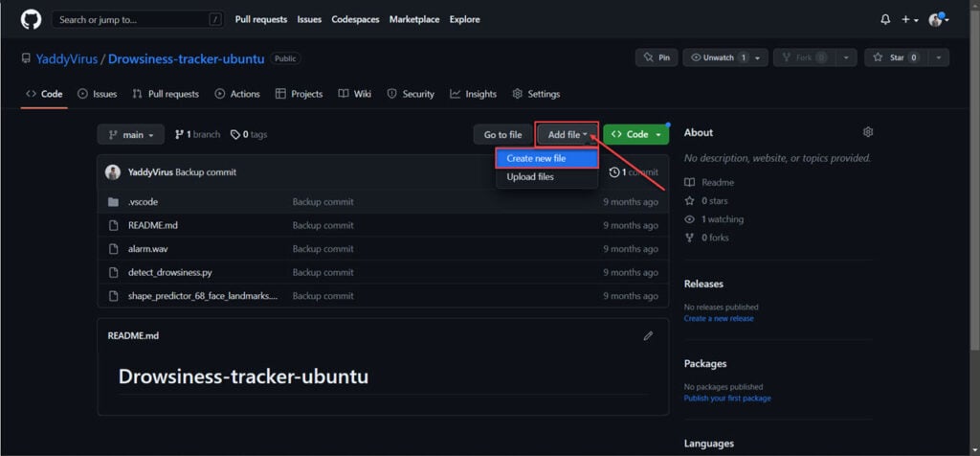Click the file icon beside shape_predictor_68_face_landmarks

pyautogui.click(x=113, y=296)
